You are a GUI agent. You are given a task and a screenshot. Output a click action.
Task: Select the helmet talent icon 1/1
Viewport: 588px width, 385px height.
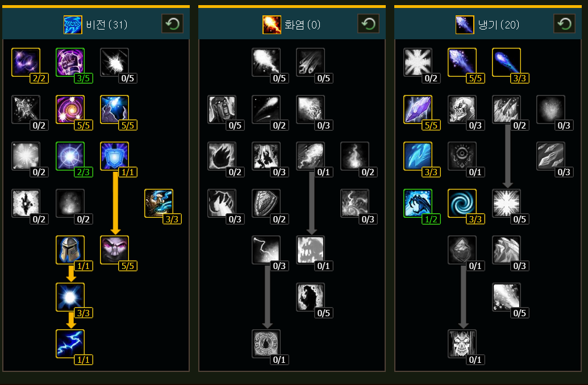coord(70,250)
